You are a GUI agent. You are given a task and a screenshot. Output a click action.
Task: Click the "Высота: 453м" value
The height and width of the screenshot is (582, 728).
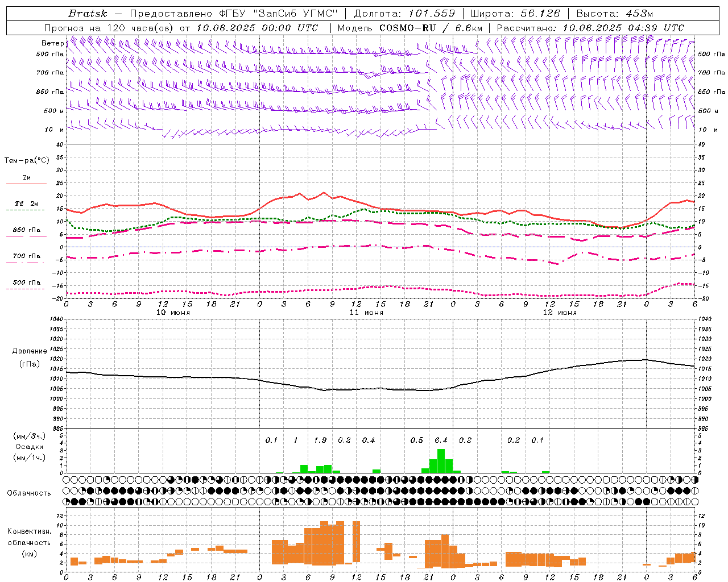pyautogui.click(x=614, y=14)
